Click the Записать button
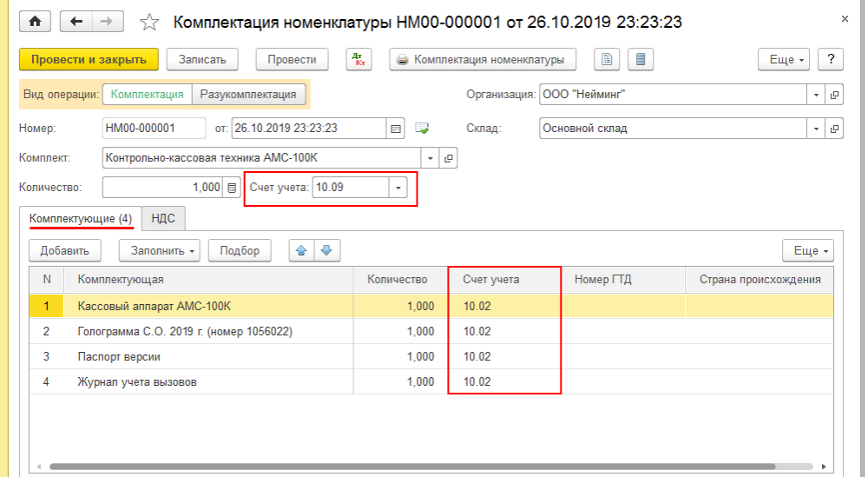The width and height of the screenshot is (868, 477). (x=202, y=60)
